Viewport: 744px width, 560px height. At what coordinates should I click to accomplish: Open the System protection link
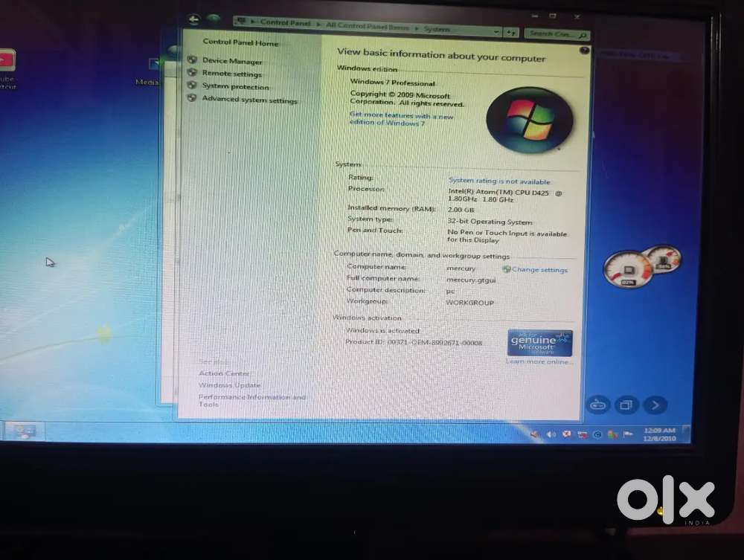(x=235, y=87)
